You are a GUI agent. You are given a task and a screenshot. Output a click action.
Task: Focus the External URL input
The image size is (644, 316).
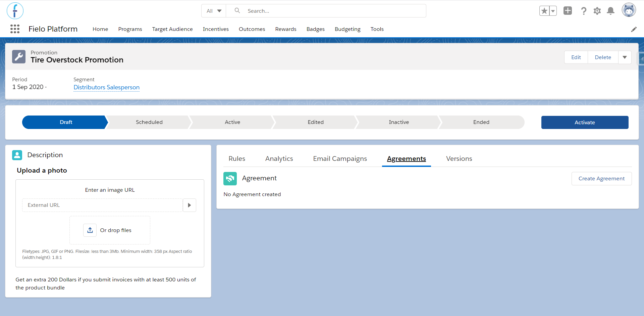tap(102, 205)
